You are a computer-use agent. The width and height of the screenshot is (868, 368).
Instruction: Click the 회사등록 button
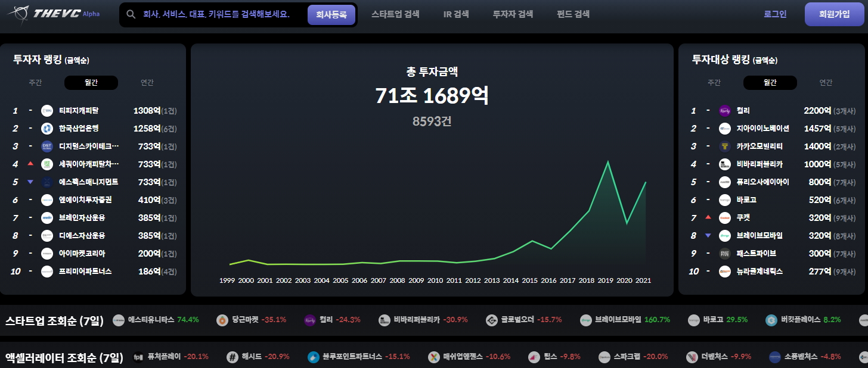point(331,15)
